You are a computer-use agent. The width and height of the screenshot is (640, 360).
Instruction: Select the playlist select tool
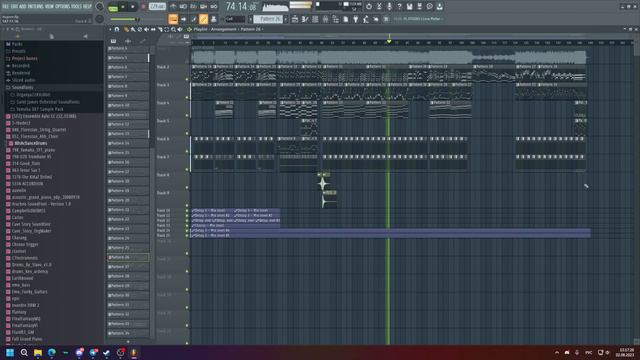click(x=167, y=29)
